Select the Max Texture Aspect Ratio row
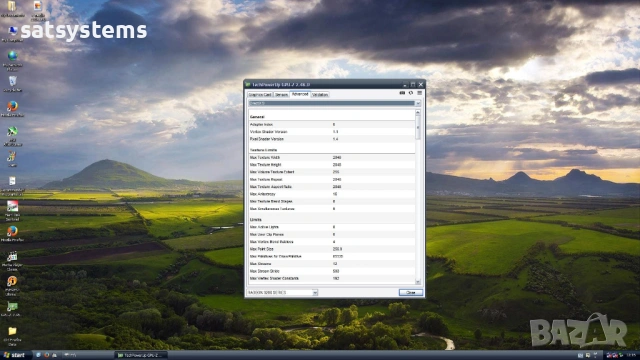Image resolution: width=640 pixels, height=360 pixels. [331, 187]
